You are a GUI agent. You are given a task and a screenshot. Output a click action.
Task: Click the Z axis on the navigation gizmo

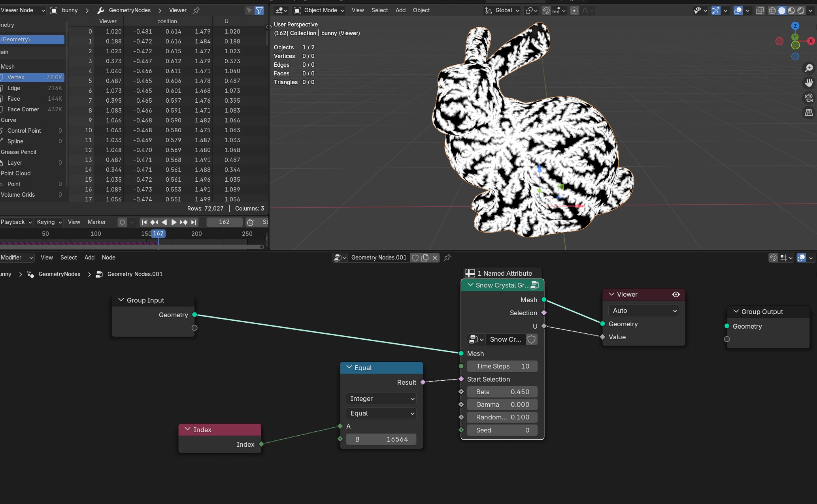[x=795, y=26]
